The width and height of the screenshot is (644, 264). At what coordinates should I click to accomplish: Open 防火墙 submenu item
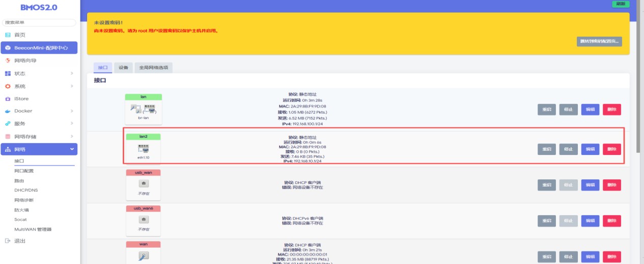[x=21, y=209]
